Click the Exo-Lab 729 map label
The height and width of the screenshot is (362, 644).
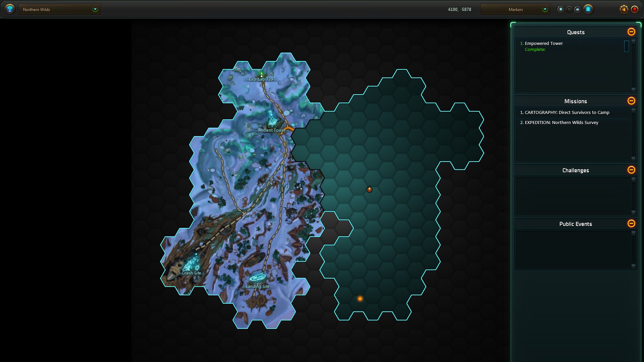[261, 79]
